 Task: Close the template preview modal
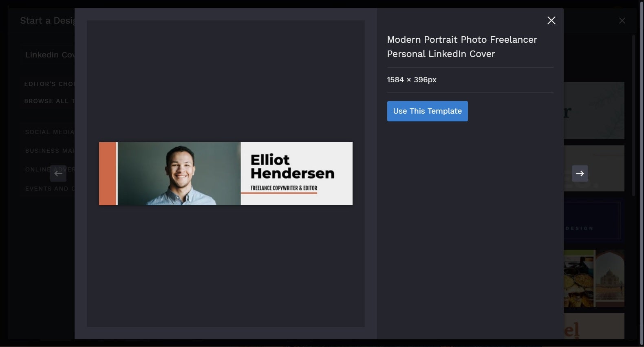click(551, 20)
